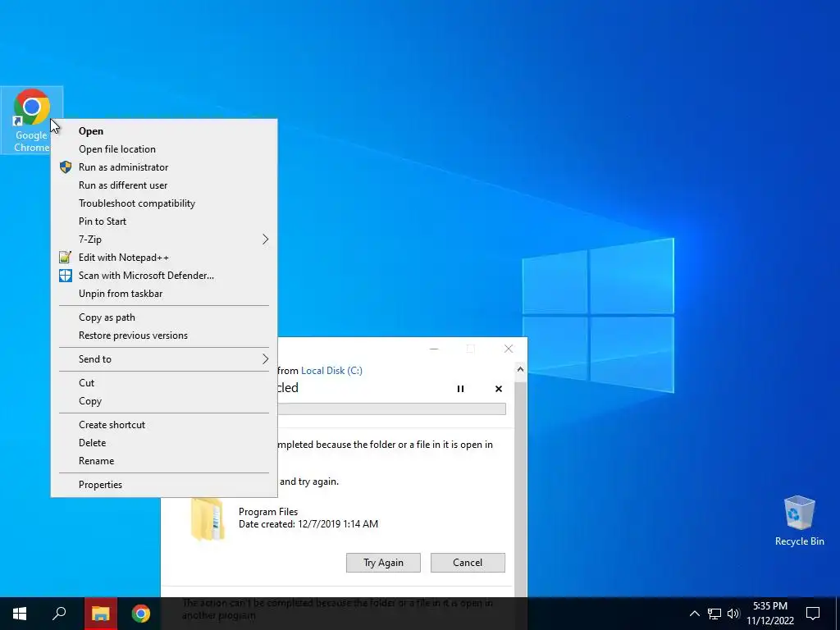Click the Defender icon in context menu

point(66,276)
